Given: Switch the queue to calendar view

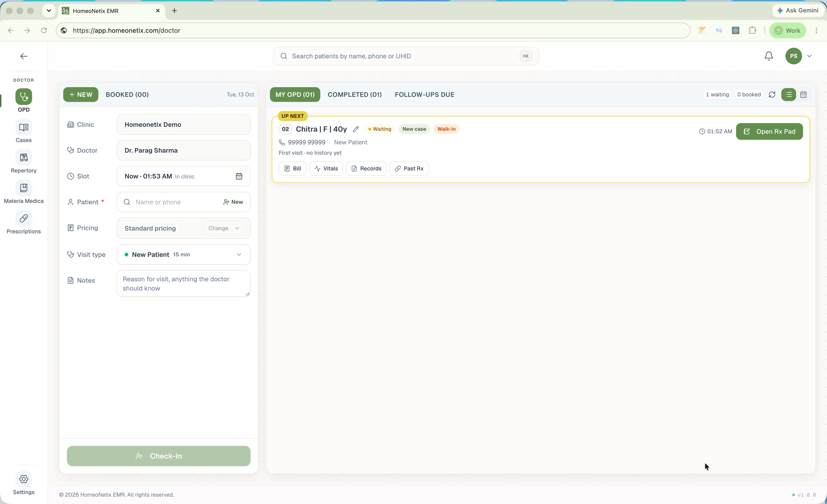Looking at the screenshot, I should coord(803,95).
